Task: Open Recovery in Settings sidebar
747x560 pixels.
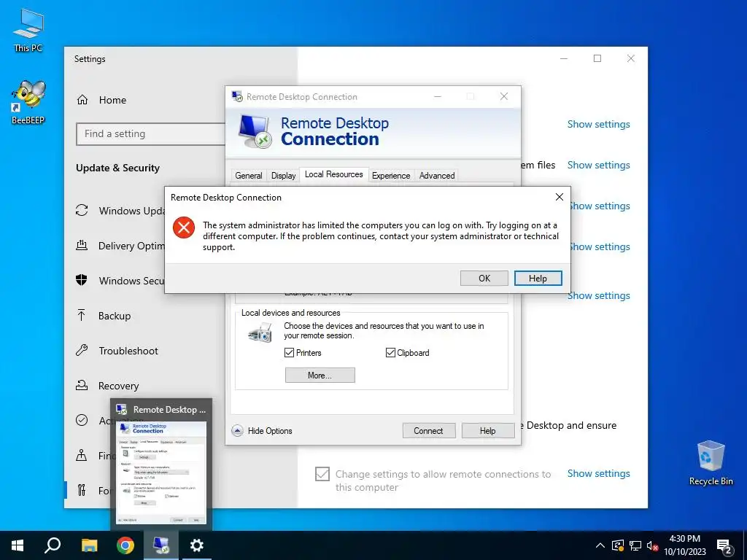Action: tap(107, 386)
